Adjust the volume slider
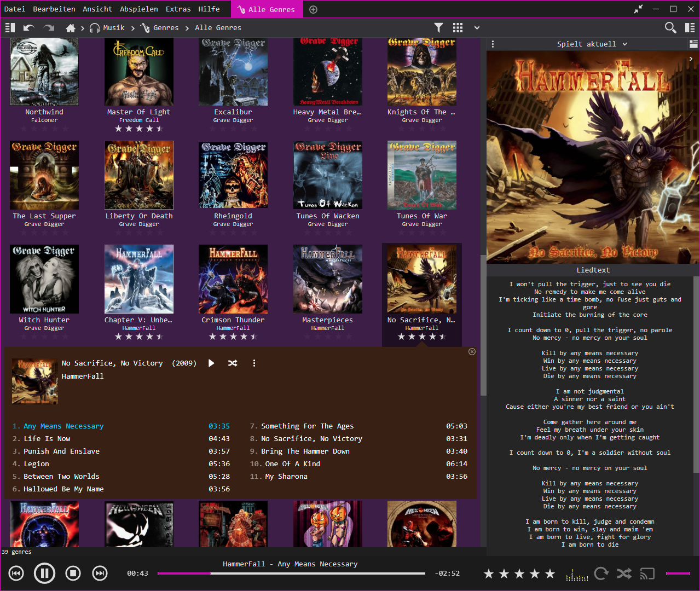 678,573
